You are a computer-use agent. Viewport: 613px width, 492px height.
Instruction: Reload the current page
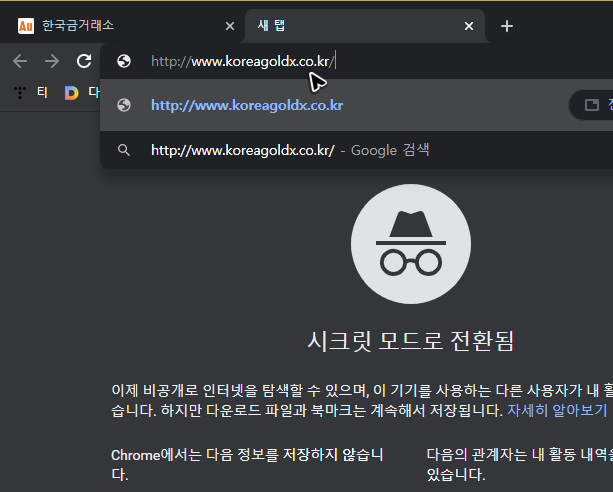point(84,61)
